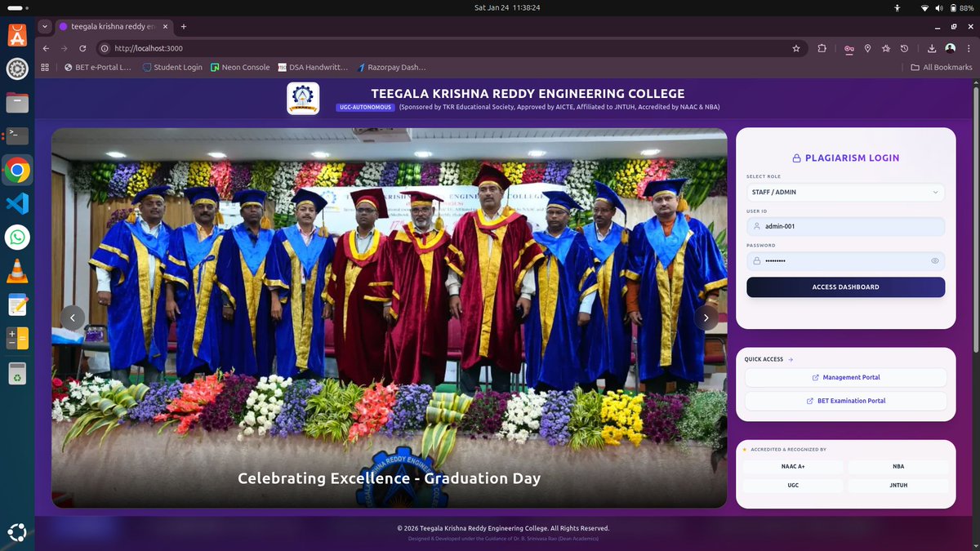The image size is (980, 551).
Task: Click the Celebrating Excellence slide caption
Action: pyautogui.click(x=389, y=478)
